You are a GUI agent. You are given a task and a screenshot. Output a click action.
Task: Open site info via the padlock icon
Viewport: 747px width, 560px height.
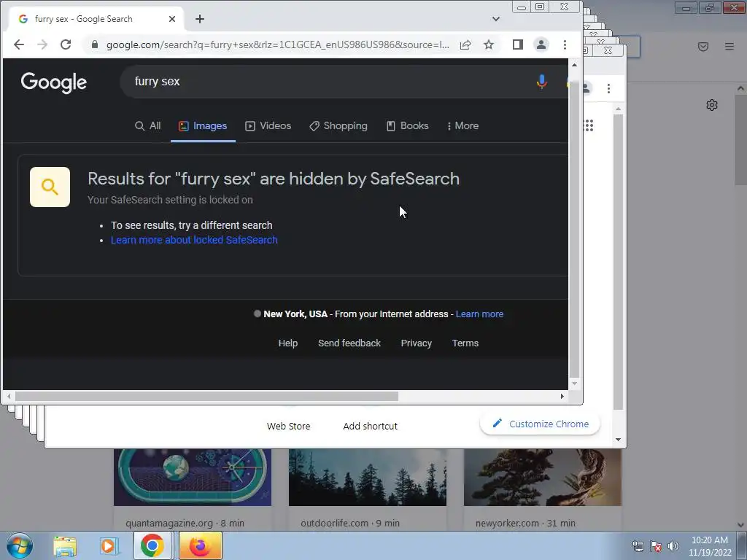[94, 44]
